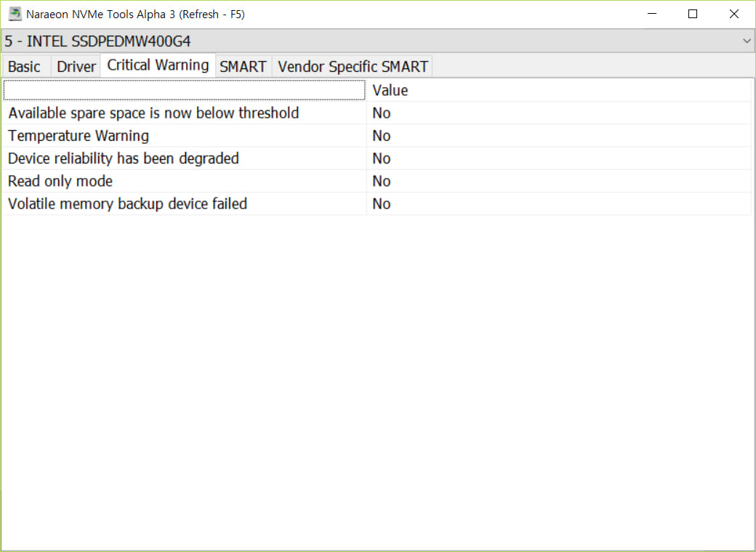Switch to the Basic tab

(x=25, y=67)
